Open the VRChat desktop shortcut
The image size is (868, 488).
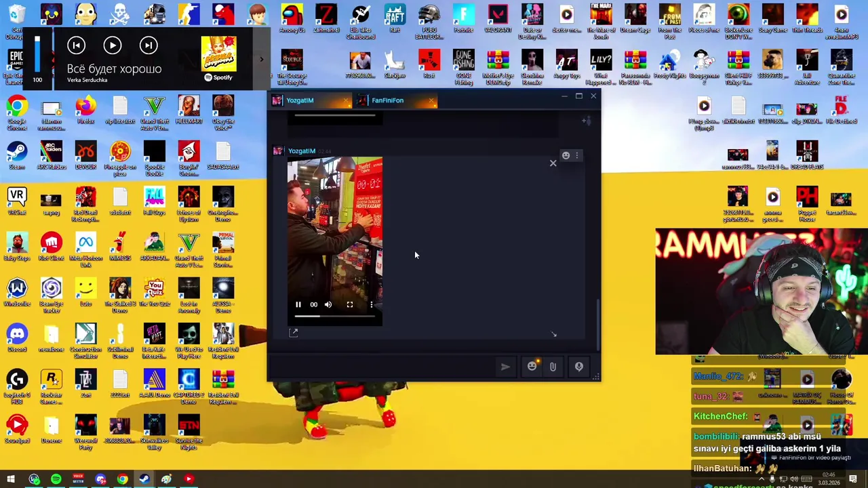click(17, 201)
